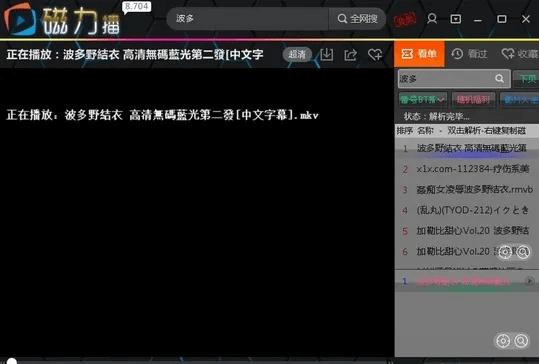Select row 3 ending in .rmvb
Screen dimensions: 539x364
click(467, 190)
